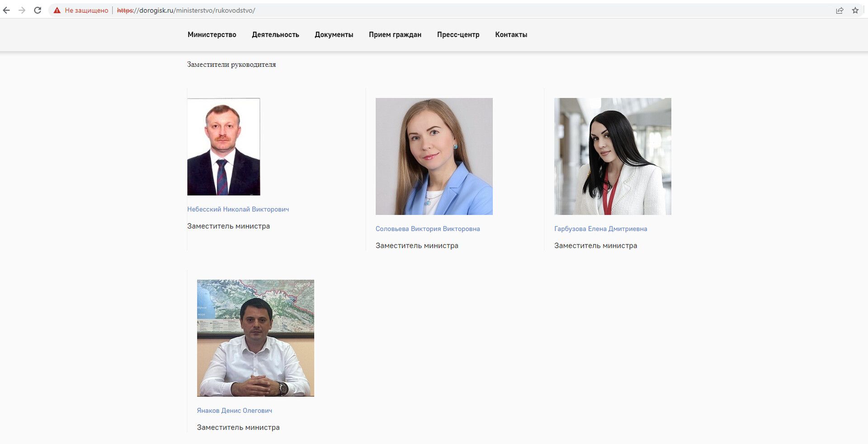This screenshot has height=444, width=868.
Task: Click the browser back arrow
Action: (x=6, y=10)
